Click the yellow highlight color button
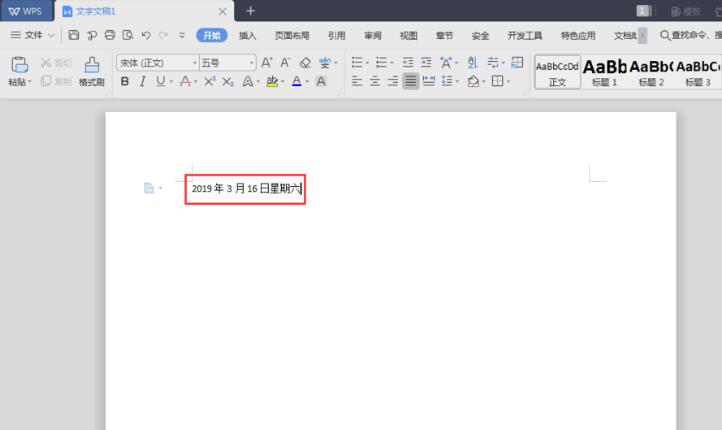The image size is (722, 430). 272,81
